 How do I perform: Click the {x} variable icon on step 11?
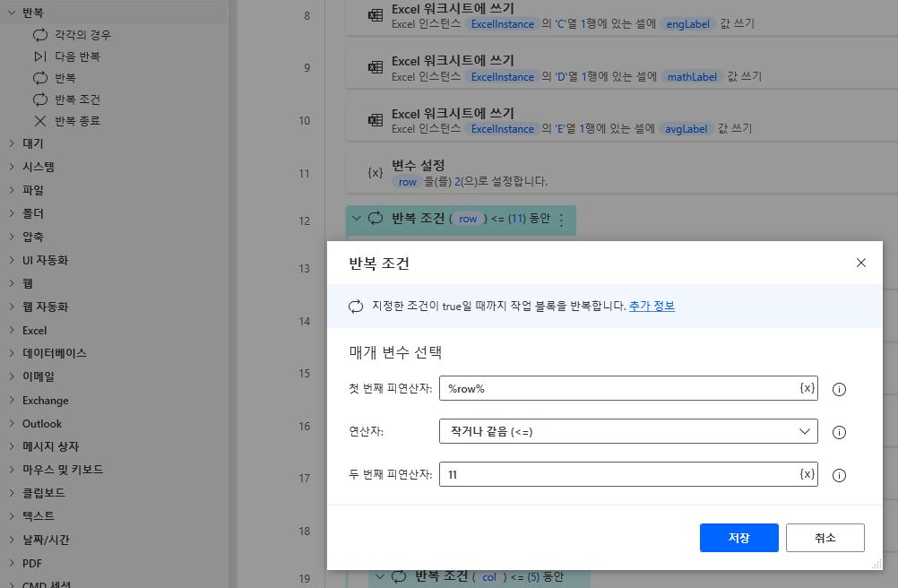click(x=376, y=172)
